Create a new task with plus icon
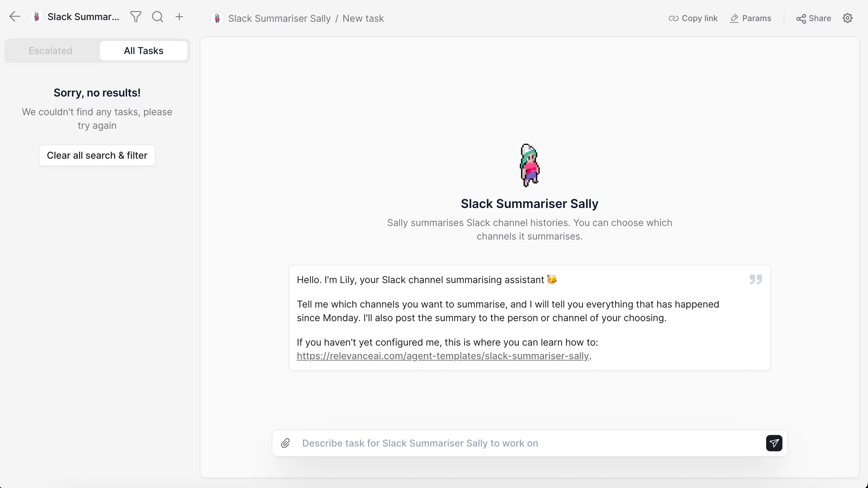 [179, 17]
